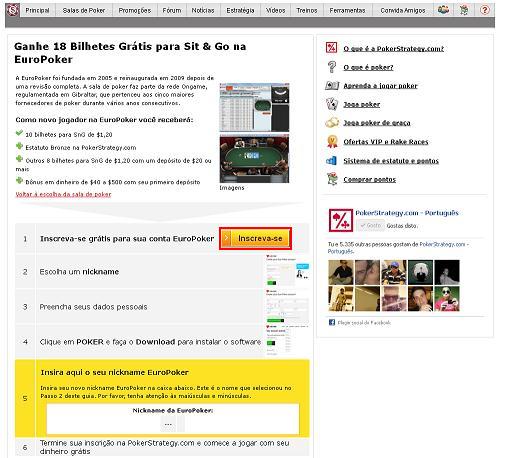Screen dimensions: 506x458
Task: Click the playing cards icon next to 'Jogа poker'
Action: (x=332, y=104)
